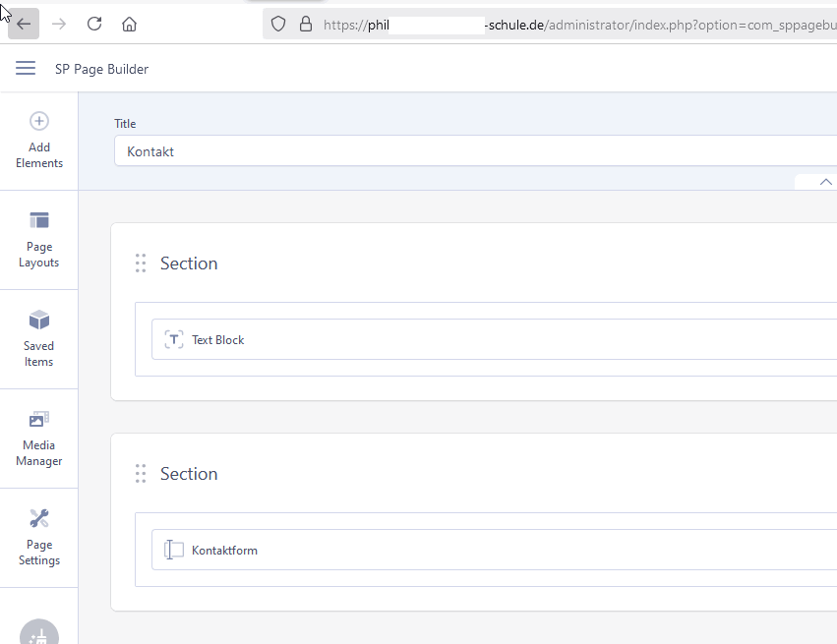Screen dimensions: 837x644
Task: Click the second Section heading above Kontaktform
Action: pyautogui.click(x=189, y=473)
